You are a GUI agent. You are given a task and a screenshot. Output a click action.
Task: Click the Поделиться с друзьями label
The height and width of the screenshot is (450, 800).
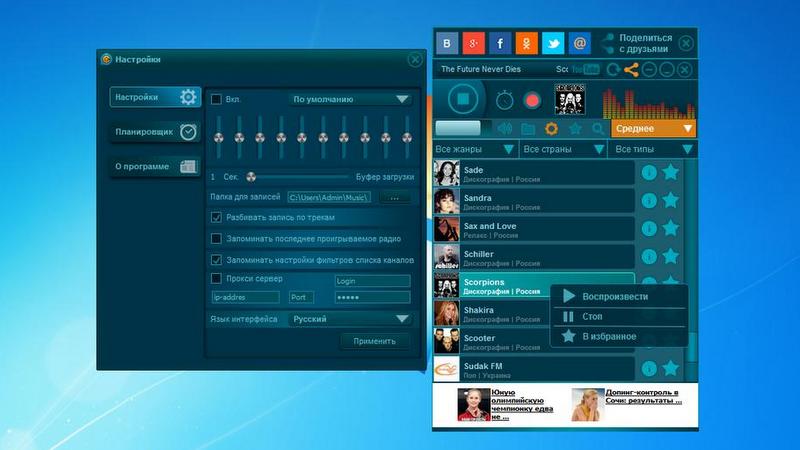645,43
